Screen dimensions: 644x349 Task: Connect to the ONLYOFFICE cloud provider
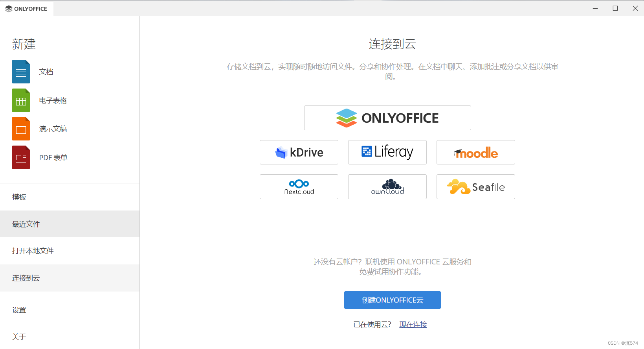[x=387, y=118]
